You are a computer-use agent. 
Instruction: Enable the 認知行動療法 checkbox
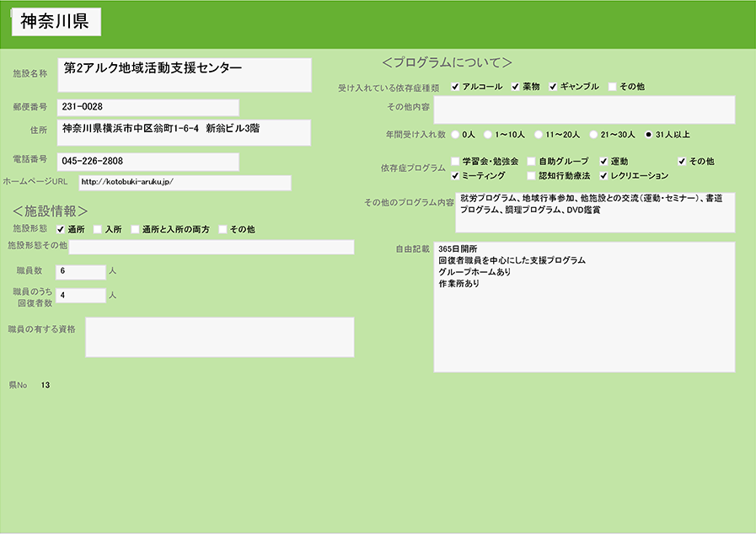coord(531,175)
